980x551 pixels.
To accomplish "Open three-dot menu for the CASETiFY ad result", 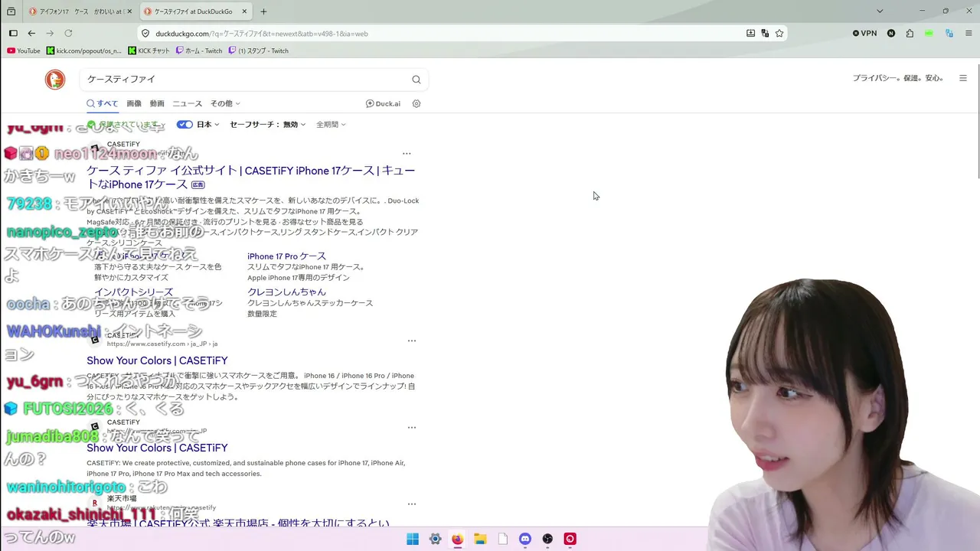I will tap(407, 154).
